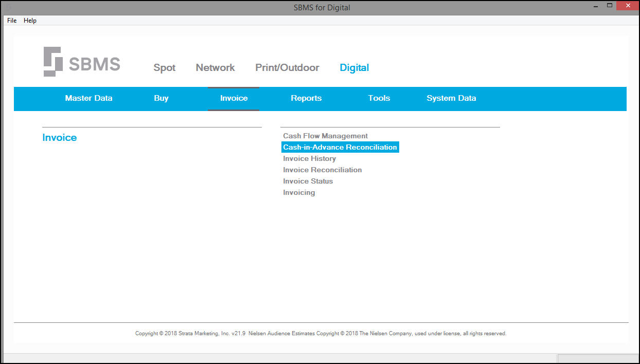Switch to the Print/Outdoor module
The image size is (640, 364).
click(x=287, y=68)
